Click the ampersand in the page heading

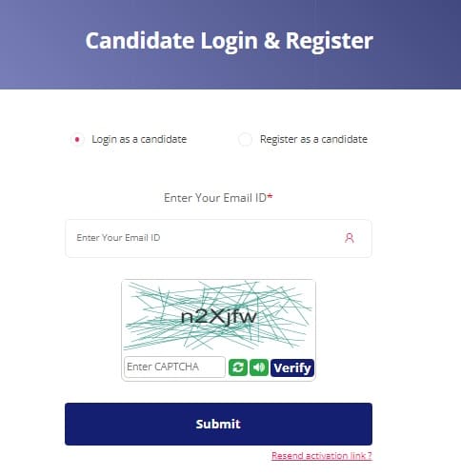(x=271, y=41)
